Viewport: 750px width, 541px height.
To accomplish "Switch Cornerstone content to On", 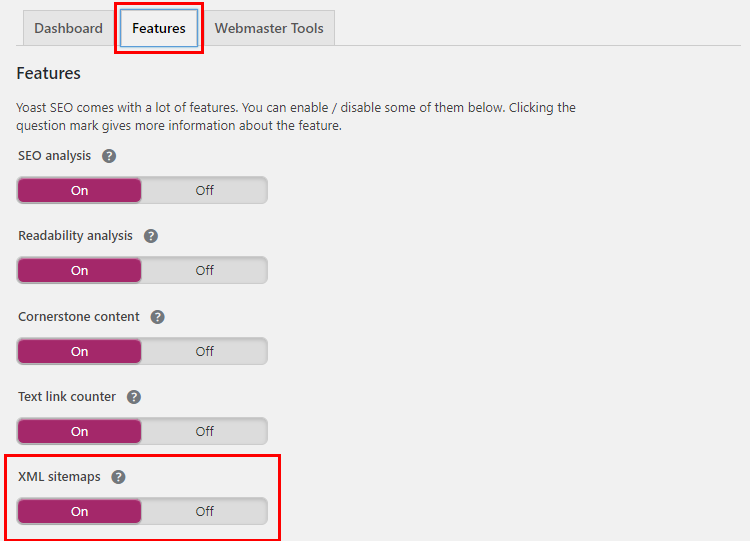I will (80, 351).
